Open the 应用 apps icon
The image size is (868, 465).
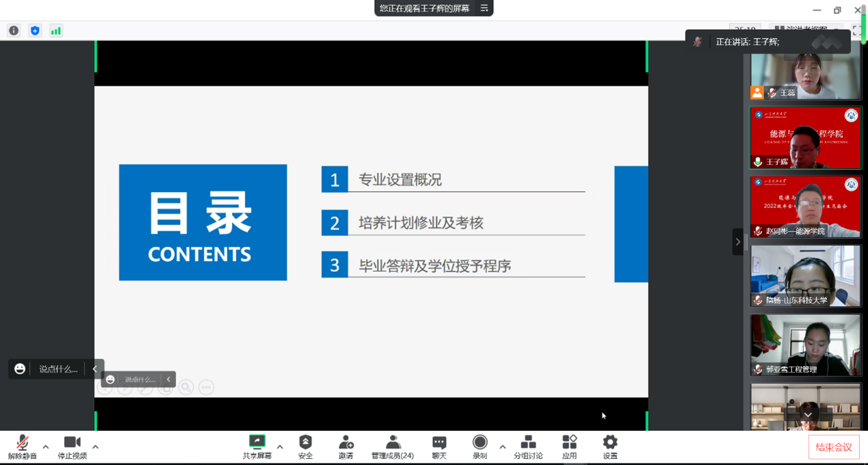[569, 447]
